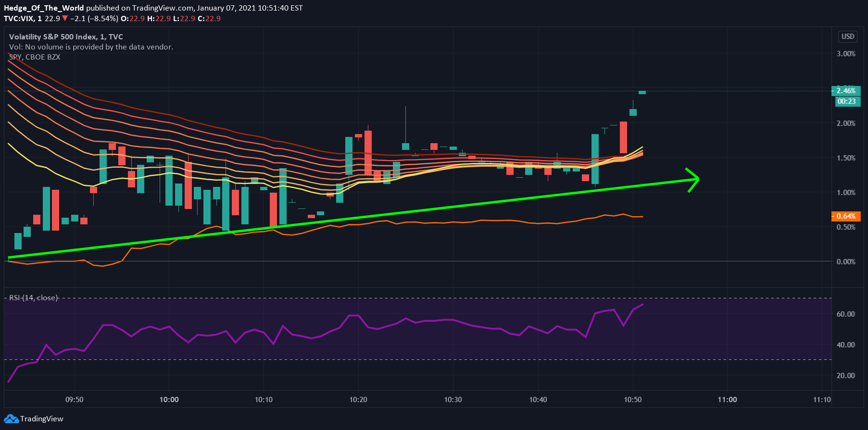Click the Volatility S&P 500 Index legend title
This screenshot has height=430, width=868.
tap(66, 37)
